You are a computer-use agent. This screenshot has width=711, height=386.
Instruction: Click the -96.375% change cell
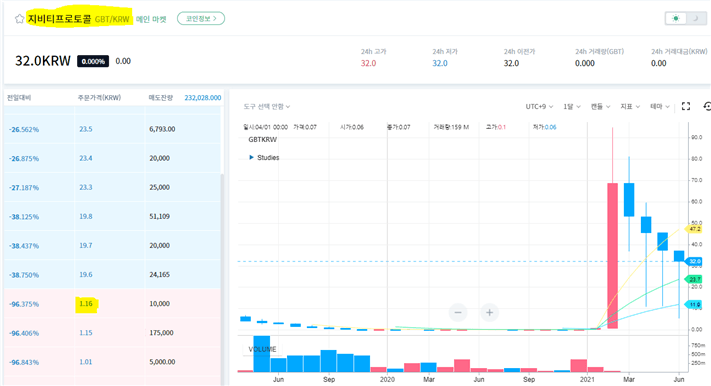click(x=24, y=304)
